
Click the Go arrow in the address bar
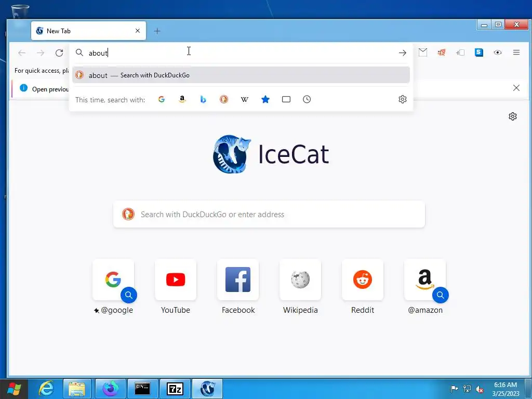point(403,52)
